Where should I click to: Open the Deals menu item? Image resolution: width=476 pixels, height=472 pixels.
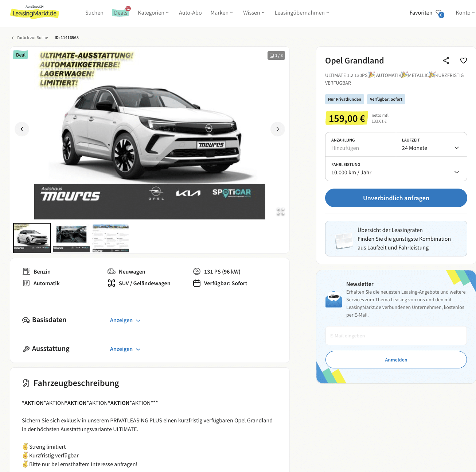click(121, 13)
